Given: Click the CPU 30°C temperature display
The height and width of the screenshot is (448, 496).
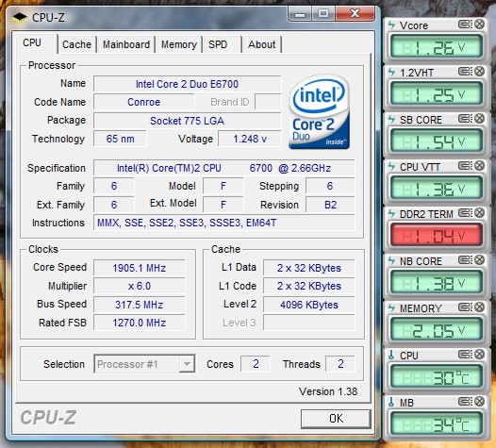Looking at the screenshot, I should click(437, 377).
